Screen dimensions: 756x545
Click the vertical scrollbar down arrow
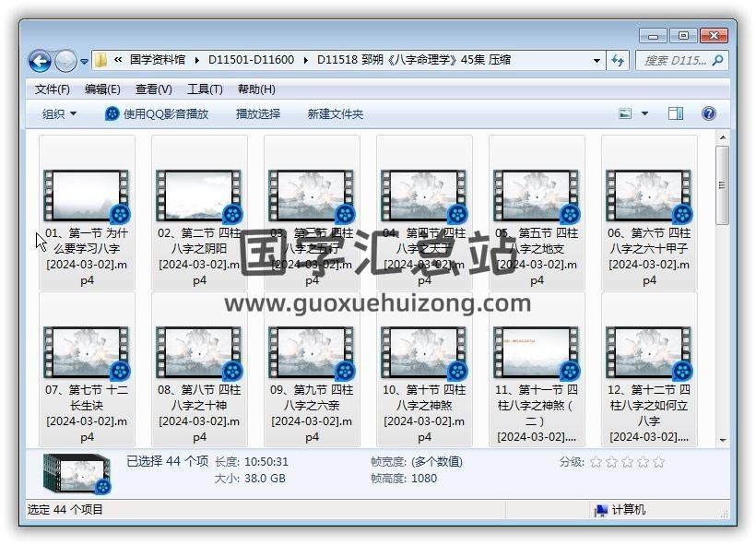pyautogui.click(x=723, y=440)
